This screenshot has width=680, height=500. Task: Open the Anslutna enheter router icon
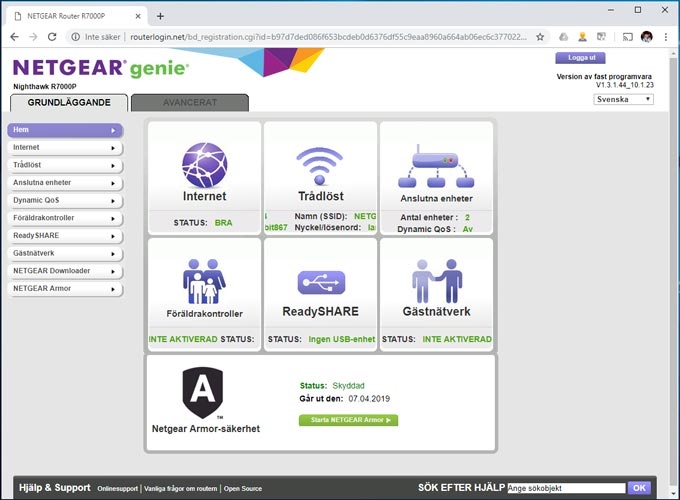436,166
